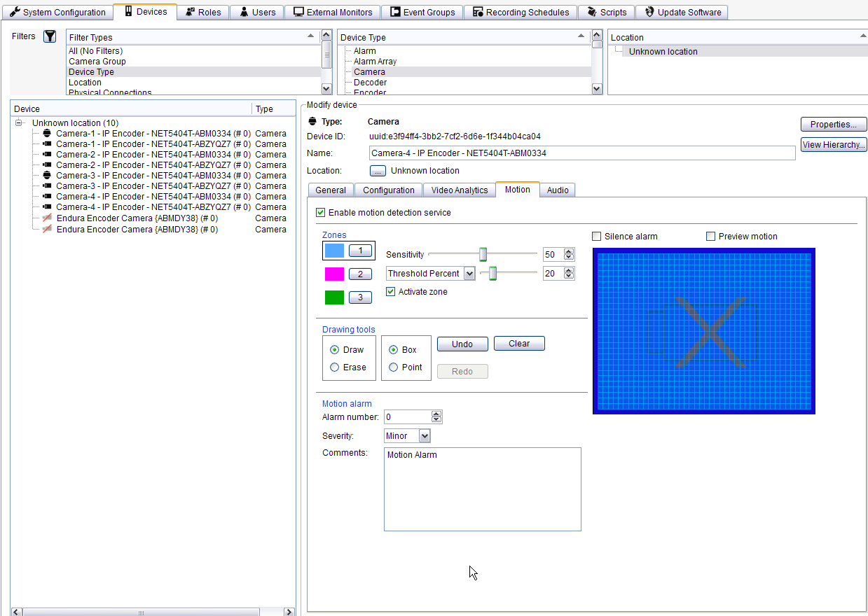The height and width of the screenshot is (616, 868).
Task: Click the Scripts gear icon
Action: (x=593, y=12)
